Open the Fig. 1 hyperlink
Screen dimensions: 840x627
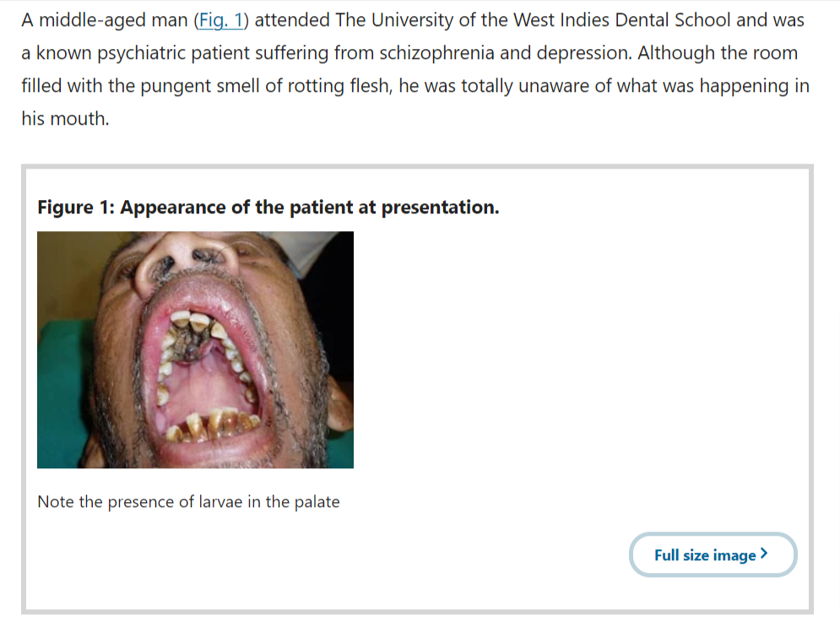[x=221, y=20]
